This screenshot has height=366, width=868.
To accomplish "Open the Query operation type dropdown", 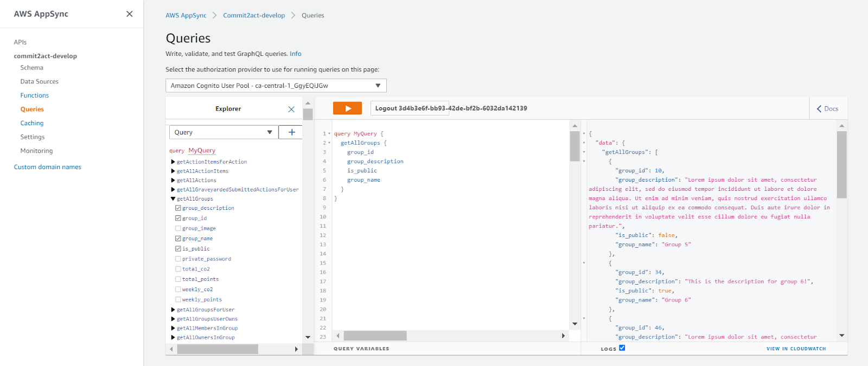I will [x=224, y=132].
